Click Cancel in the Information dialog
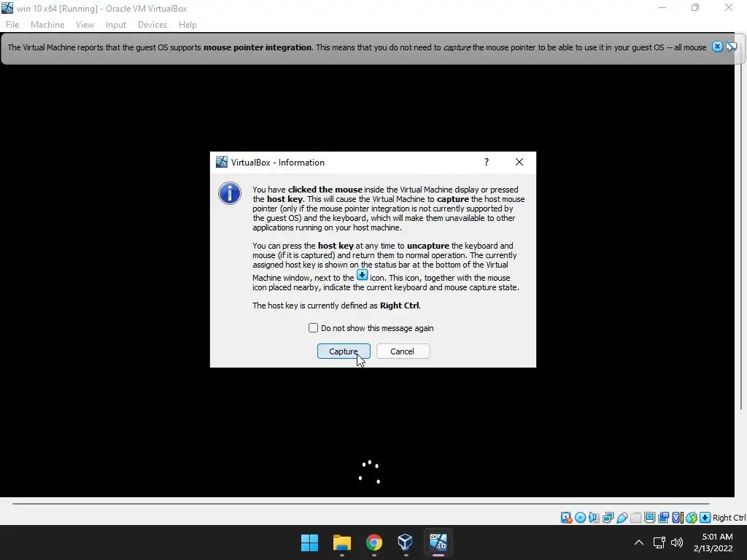The image size is (747, 560). 403,351
